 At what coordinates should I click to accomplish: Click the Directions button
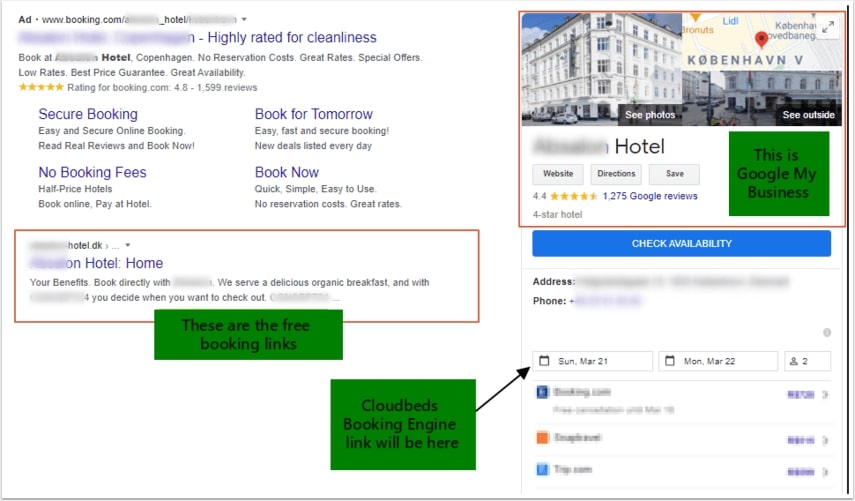[616, 174]
